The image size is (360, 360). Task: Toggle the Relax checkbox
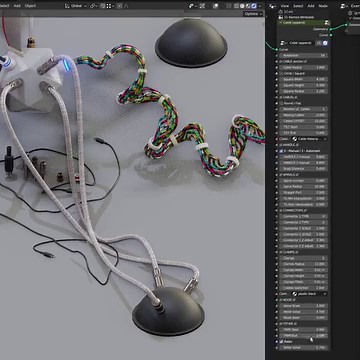tap(281, 342)
